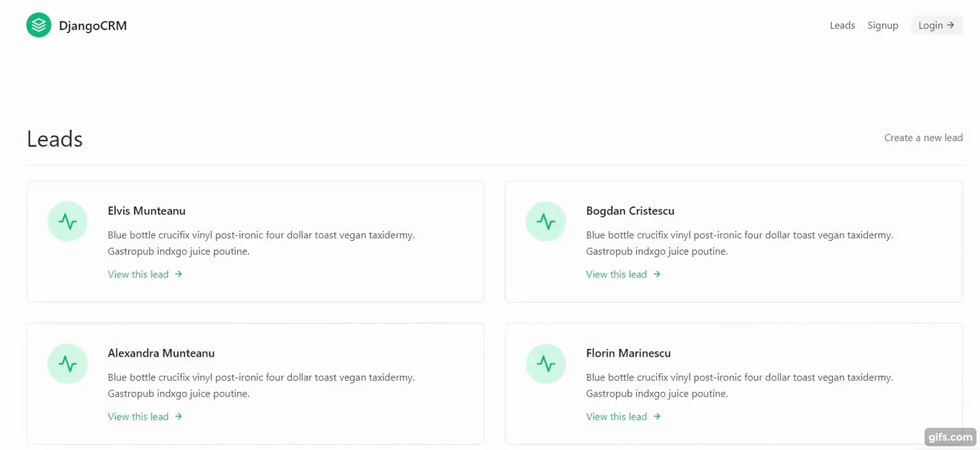Click the activity icon on Bogdan Cristescu's card
The height and width of the screenshot is (450, 980).
click(545, 222)
